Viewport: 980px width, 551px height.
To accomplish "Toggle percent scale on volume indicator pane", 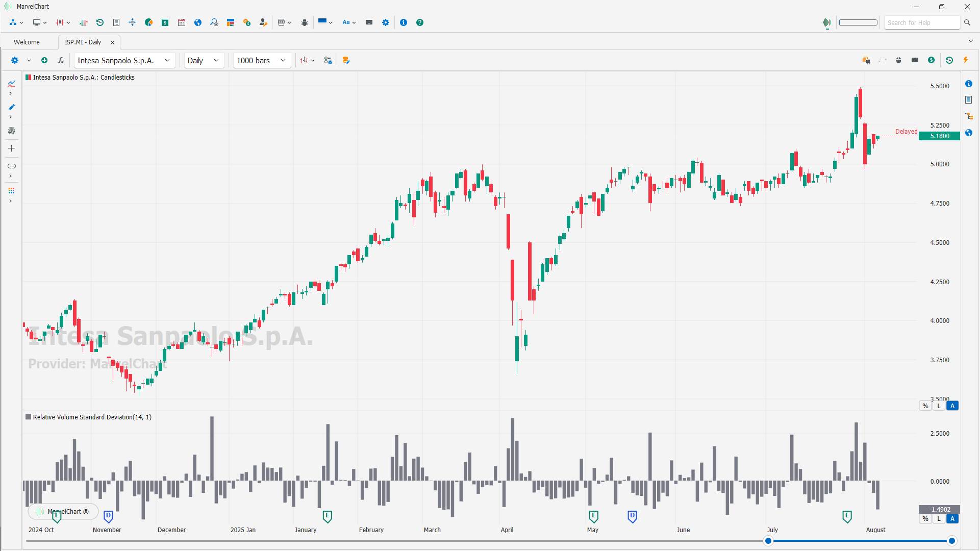I will tap(925, 519).
